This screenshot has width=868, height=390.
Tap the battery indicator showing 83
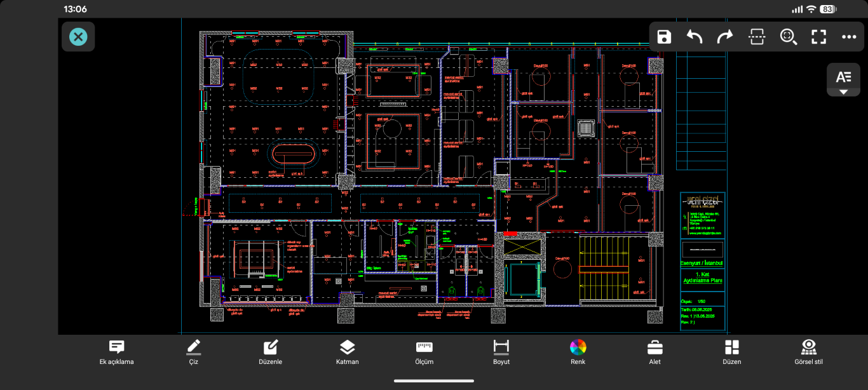point(828,9)
